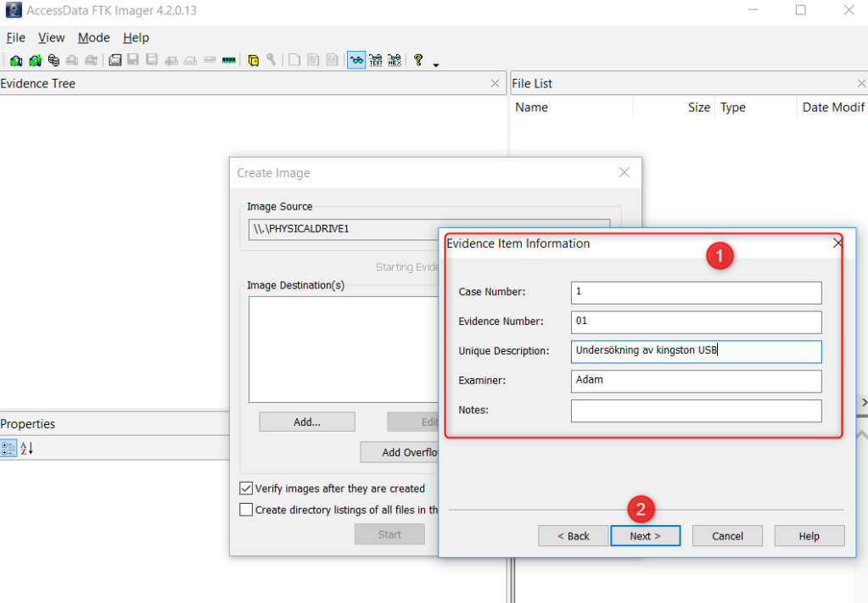Click the < Back button
868x603 pixels.
point(573,536)
